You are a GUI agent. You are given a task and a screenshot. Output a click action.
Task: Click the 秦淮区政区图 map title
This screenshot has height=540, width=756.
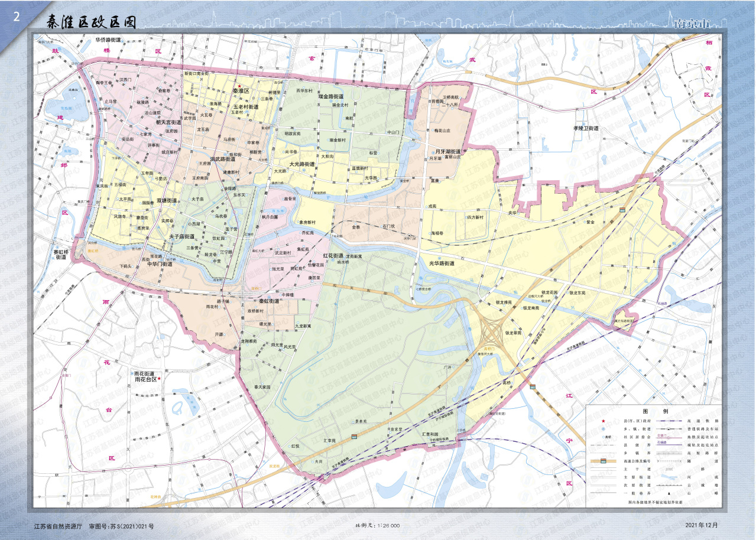[92, 22]
